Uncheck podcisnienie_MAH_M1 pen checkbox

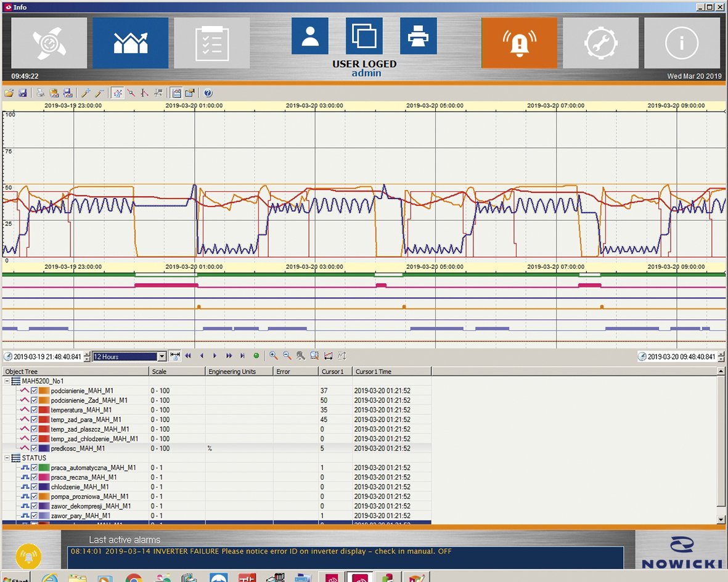coord(35,391)
